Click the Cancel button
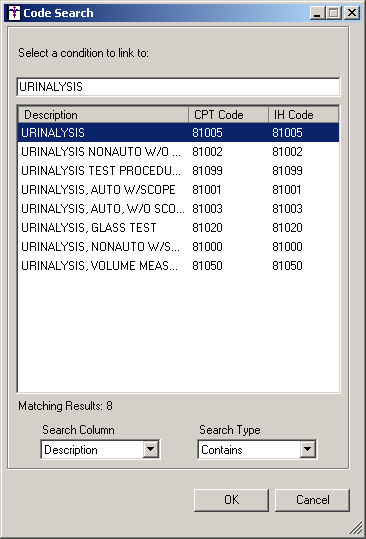Image resolution: width=366 pixels, height=539 pixels. point(312,500)
